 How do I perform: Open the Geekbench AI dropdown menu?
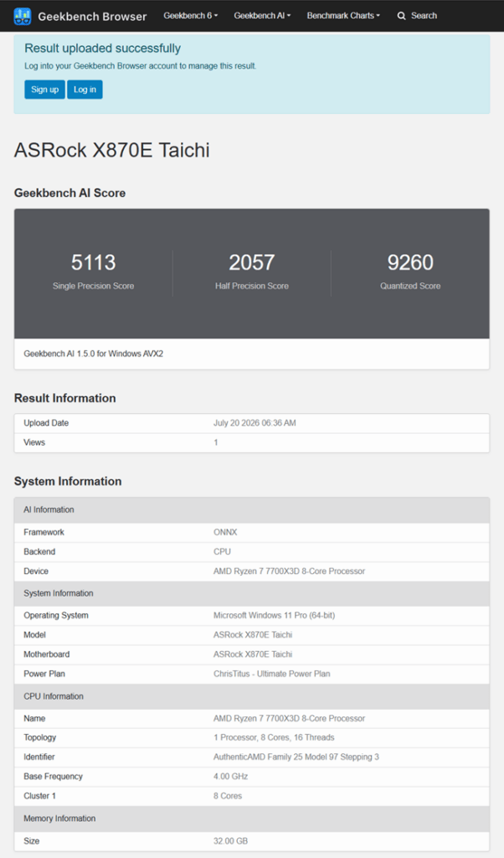tap(262, 15)
